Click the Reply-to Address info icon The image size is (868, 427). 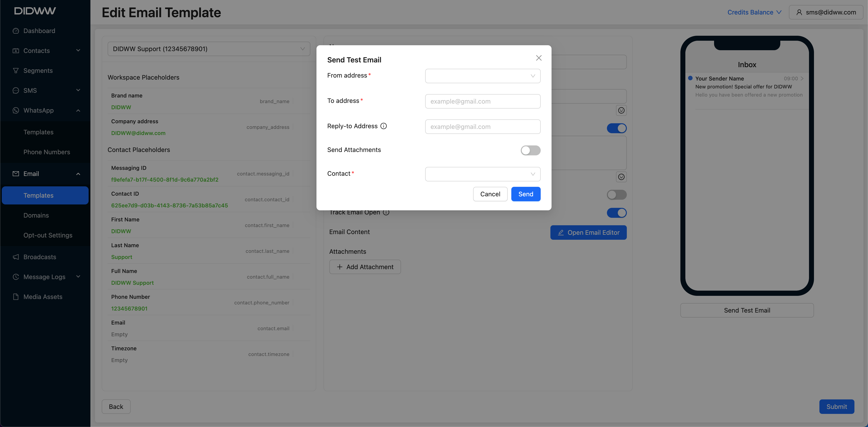[383, 126]
